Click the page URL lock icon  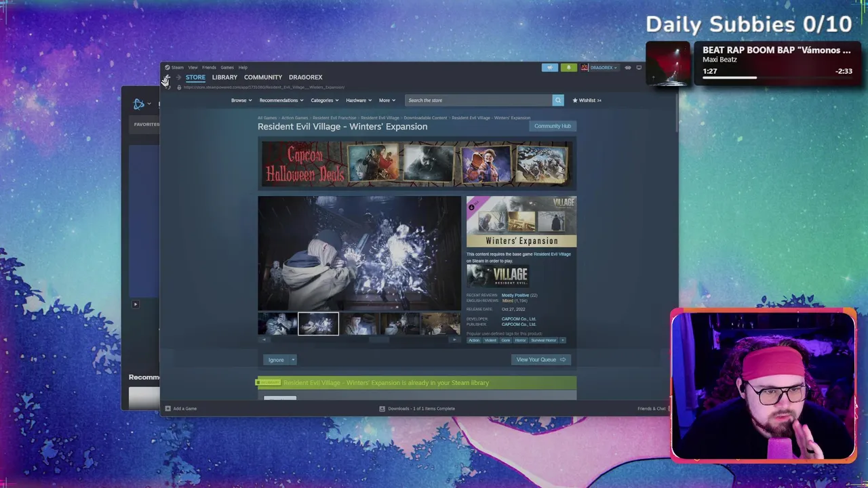click(179, 87)
